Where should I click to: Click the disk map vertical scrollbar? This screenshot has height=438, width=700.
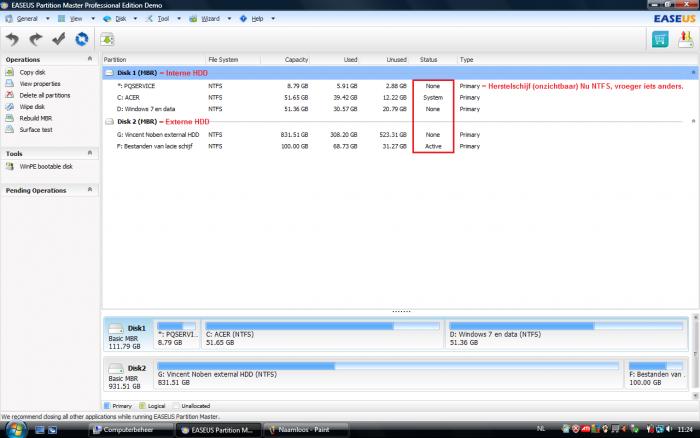click(x=695, y=356)
